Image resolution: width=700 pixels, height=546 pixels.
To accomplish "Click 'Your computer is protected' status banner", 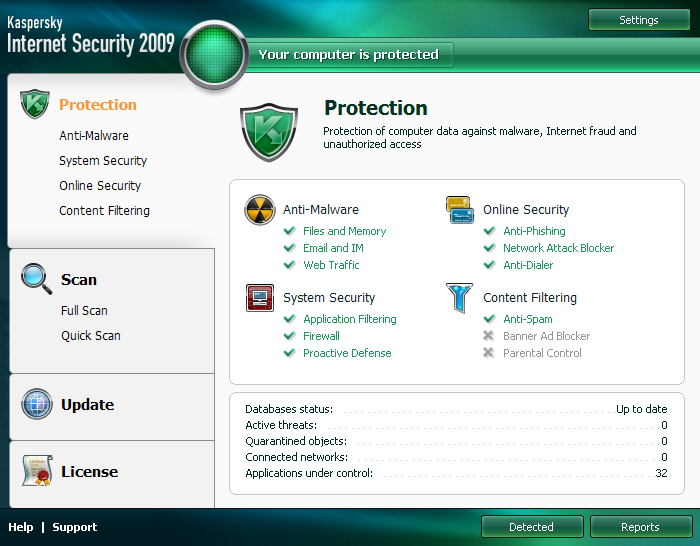I will click(349, 54).
